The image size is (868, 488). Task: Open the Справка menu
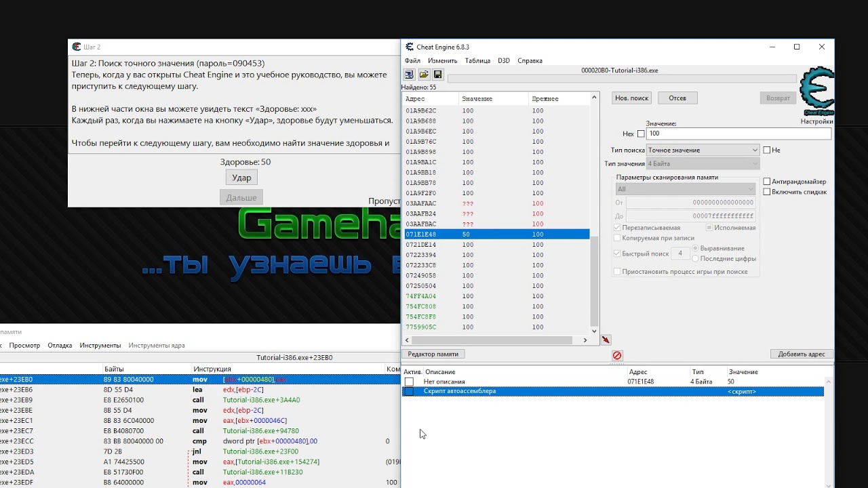pyautogui.click(x=530, y=60)
